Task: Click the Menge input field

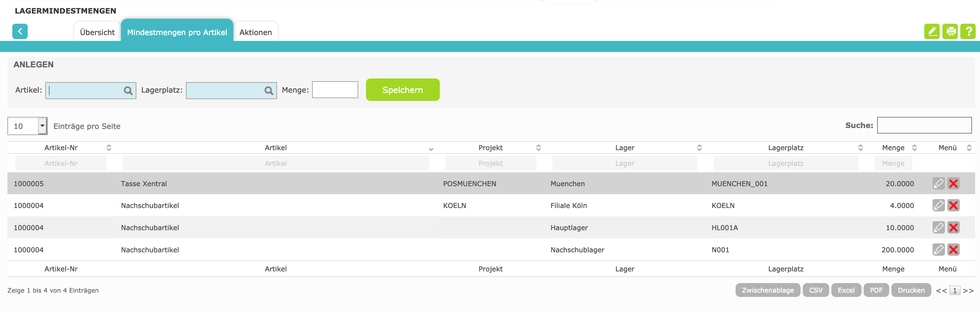Action: tap(335, 90)
